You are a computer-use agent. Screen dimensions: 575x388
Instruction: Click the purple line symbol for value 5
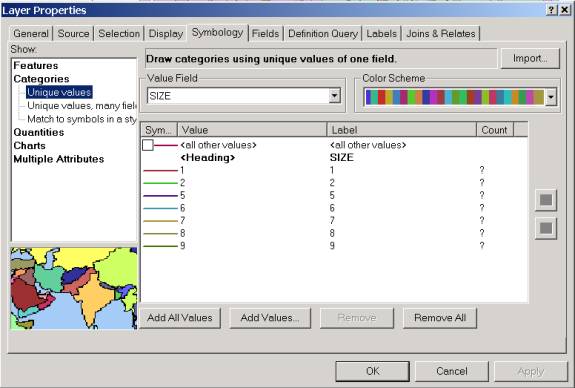[160, 195]
